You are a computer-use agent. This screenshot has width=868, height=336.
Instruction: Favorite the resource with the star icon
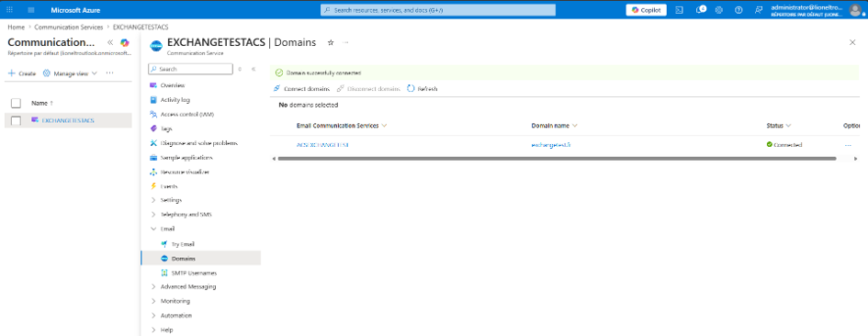pos(331,42)
